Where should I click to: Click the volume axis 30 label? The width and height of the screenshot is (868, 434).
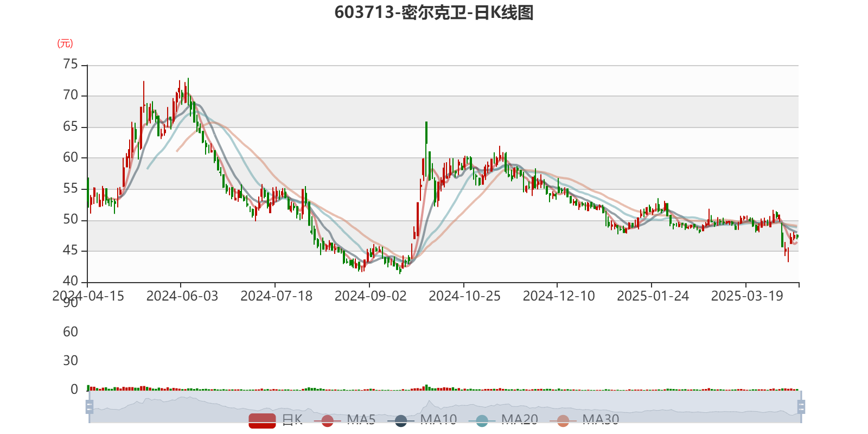71,361
